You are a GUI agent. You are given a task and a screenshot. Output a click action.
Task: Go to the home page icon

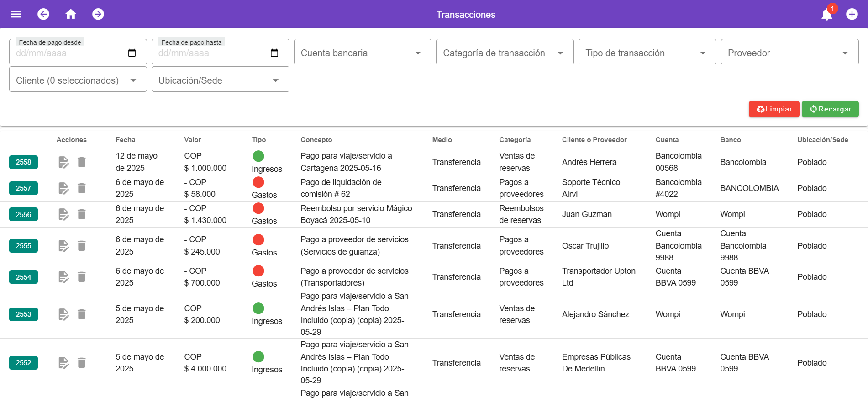click(x=71, y=14)
